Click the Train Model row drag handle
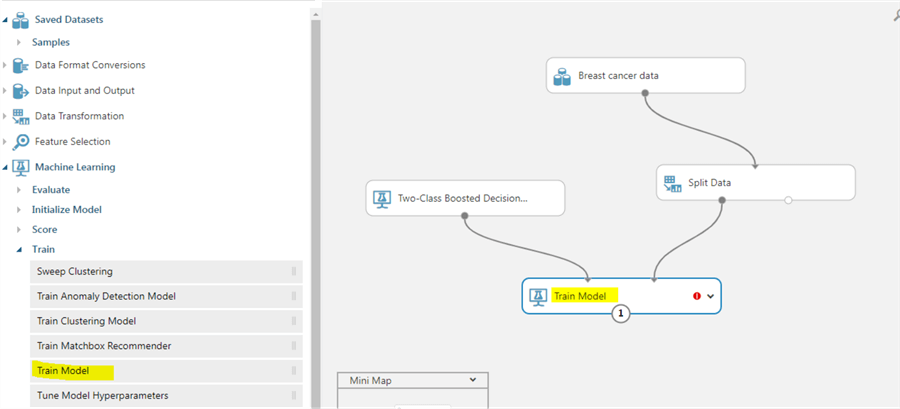 pyautogui.click(x=293, y=371)
